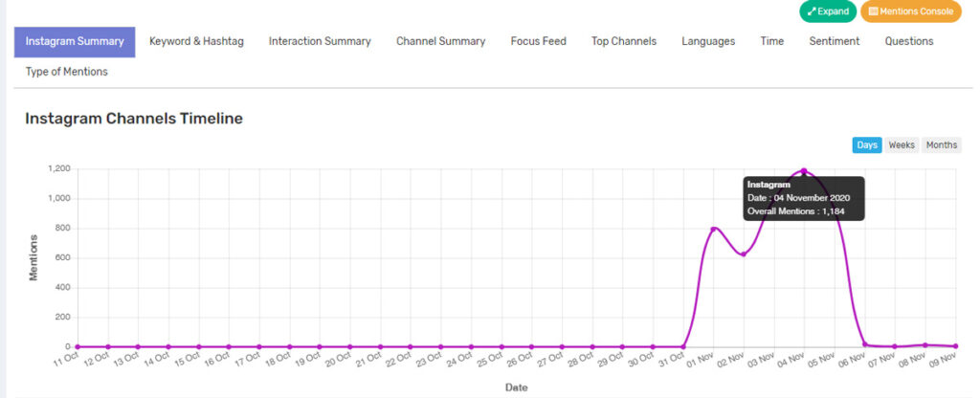Click the 02 Nov dip data point

[744, 254]
